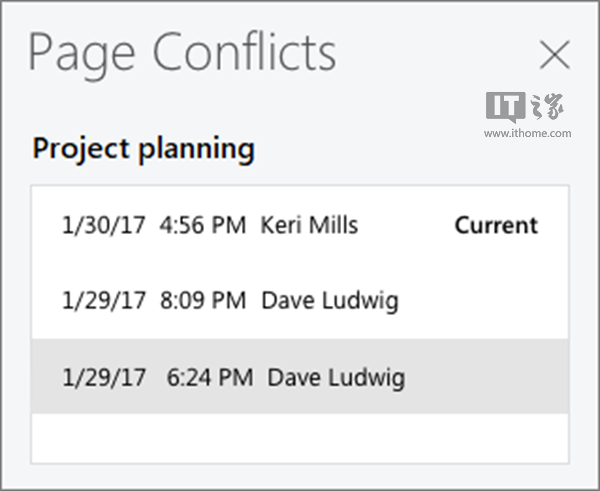600x491 pixels.
Task: Click the 6:24 PM timestamp
Action: pos(210,378)
